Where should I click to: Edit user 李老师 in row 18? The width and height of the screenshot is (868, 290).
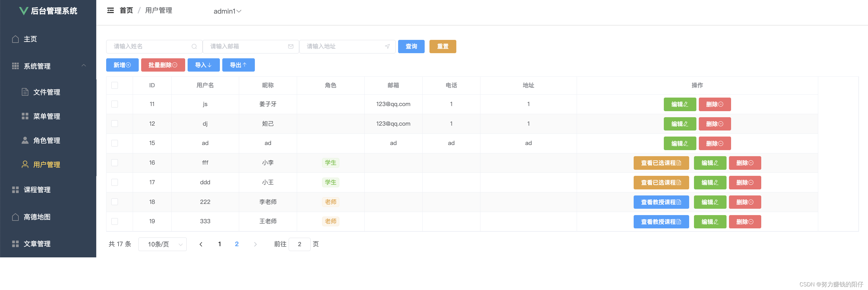click(x=710, y=202)
